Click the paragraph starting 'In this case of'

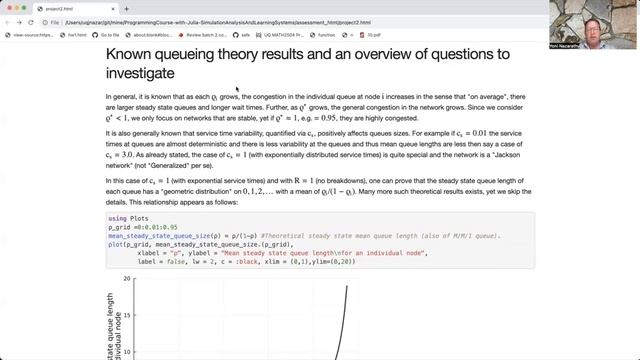coord(318,191)
